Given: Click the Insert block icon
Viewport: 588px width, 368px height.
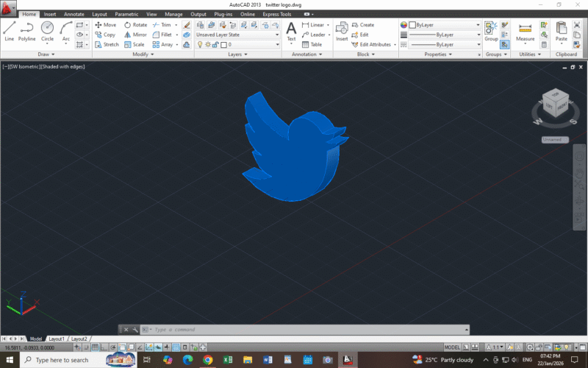Looking at the screenshot, I should [342, 31].
